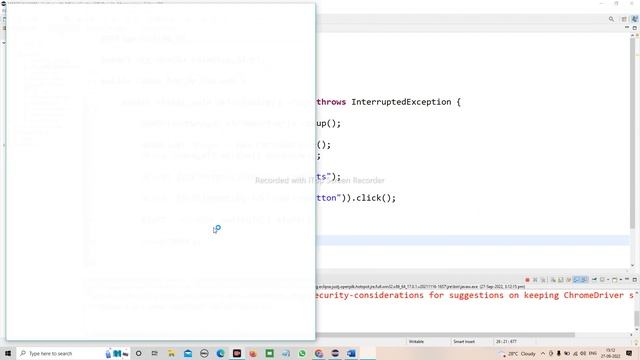
Task: Select the Java perspective icon
Action: (x=634, y=19)
